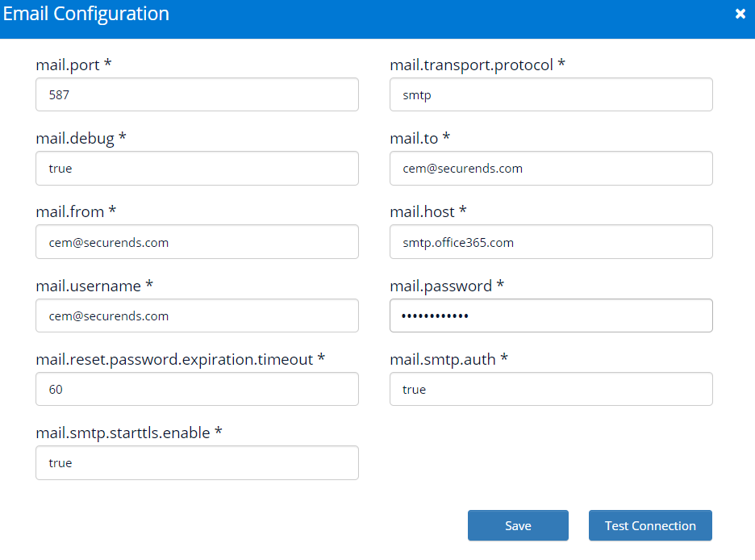Click the mail.password masked field
This screenshot has height=560, width=755.
point(551,316)
